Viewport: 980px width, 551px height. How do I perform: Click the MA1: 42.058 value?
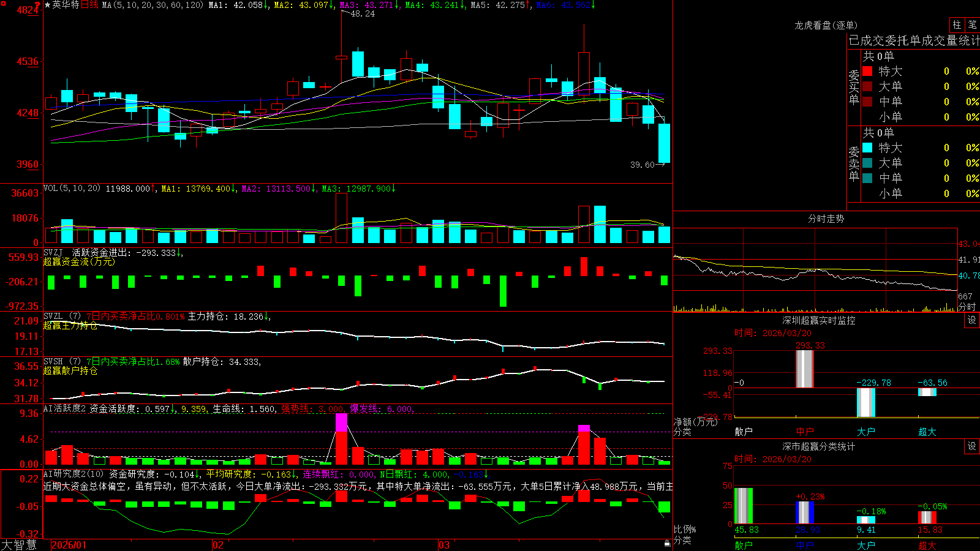[x=236, y=5]
